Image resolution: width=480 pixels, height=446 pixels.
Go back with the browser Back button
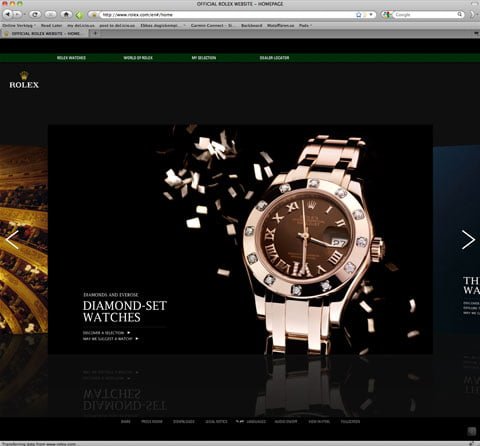(x=8, y=14)
